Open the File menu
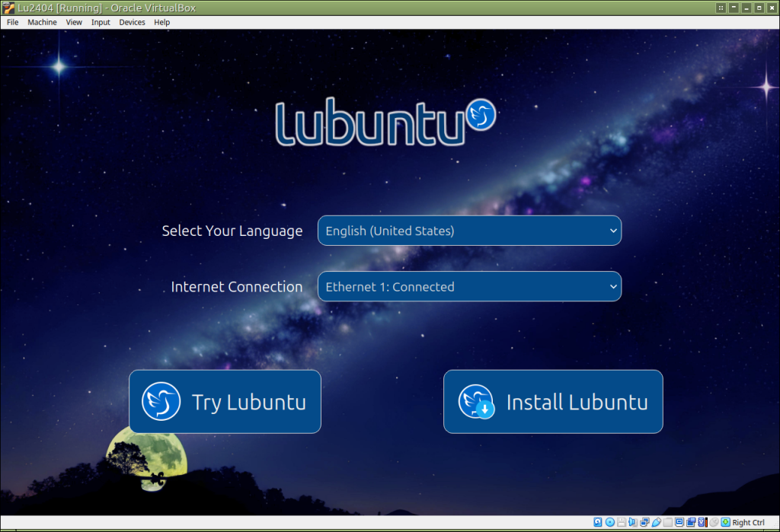 pyautogui.click(x=12, y=22)
